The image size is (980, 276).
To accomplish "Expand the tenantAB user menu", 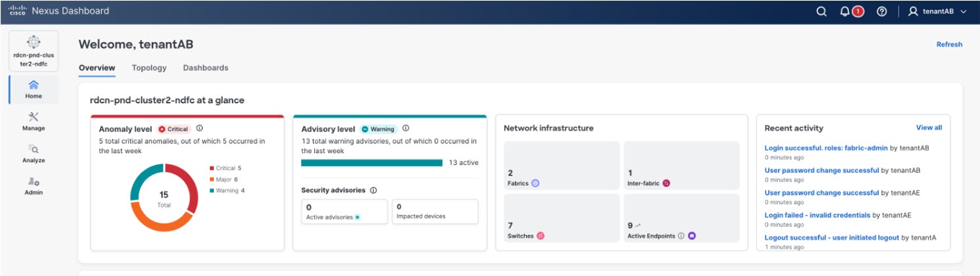I will 937,11.
